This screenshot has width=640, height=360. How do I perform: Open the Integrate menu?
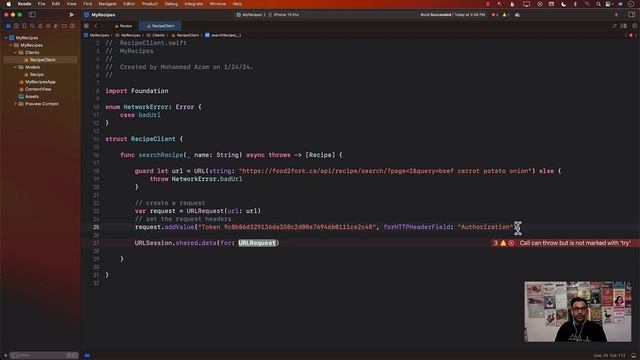coord(194,4)
